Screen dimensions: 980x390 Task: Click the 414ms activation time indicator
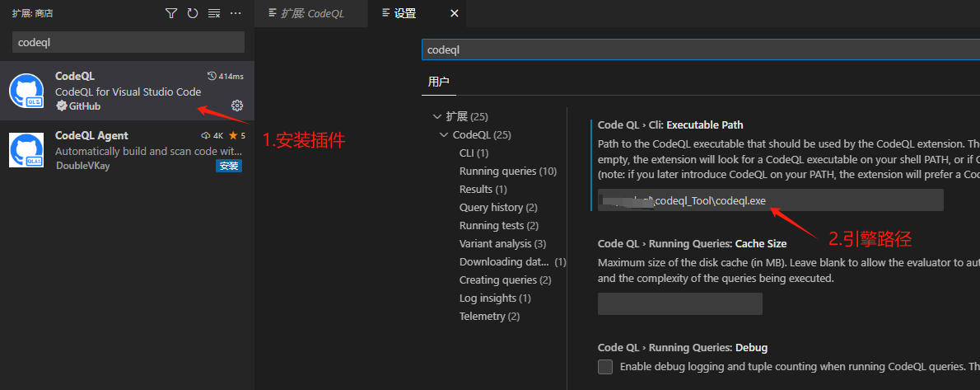[x=226, y=77]
